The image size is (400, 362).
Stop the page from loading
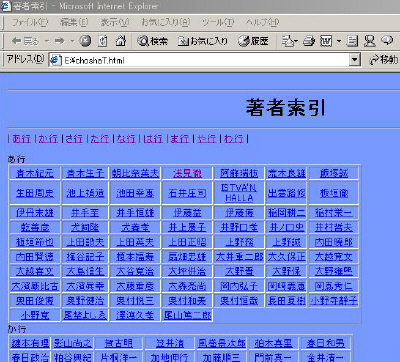pyautogui.click(x=85, y=41)
